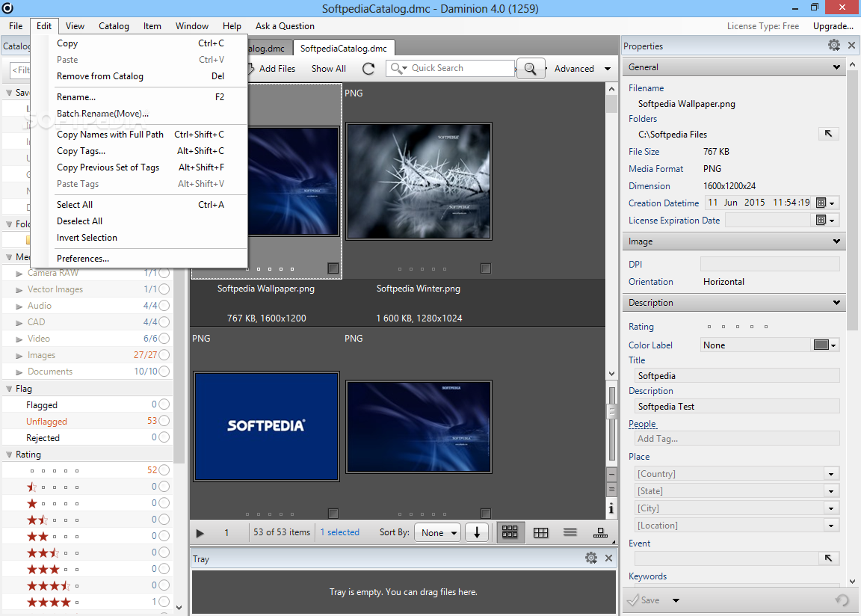Image resolution: width=861 pixels, height=616 pixels.
Task: Click the refresh icon in the toolbar
Action: [x=368, y=69]
